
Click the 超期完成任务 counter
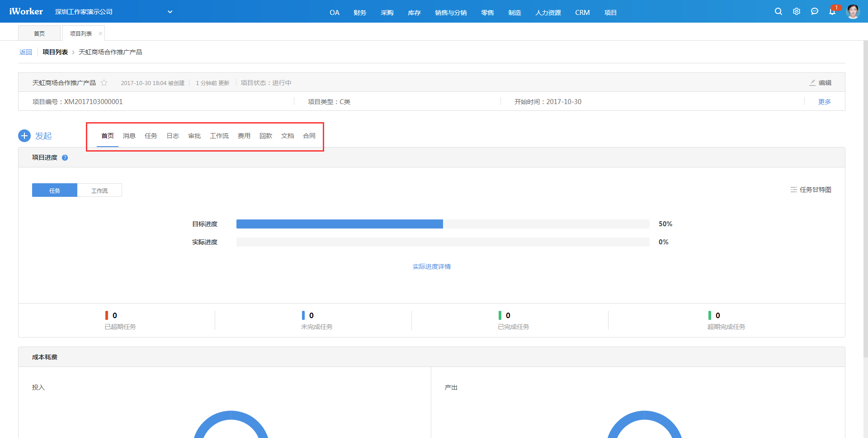[x=726, y=320]
